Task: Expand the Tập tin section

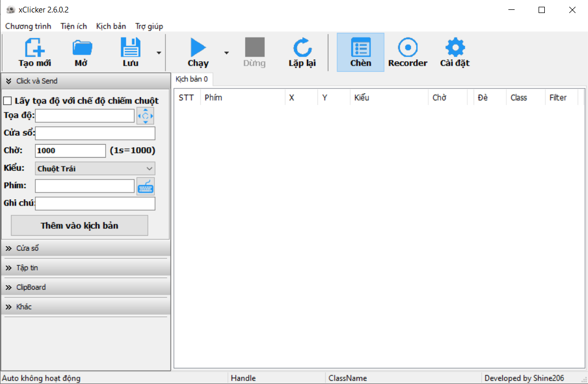Action: [x=86, y=268]
